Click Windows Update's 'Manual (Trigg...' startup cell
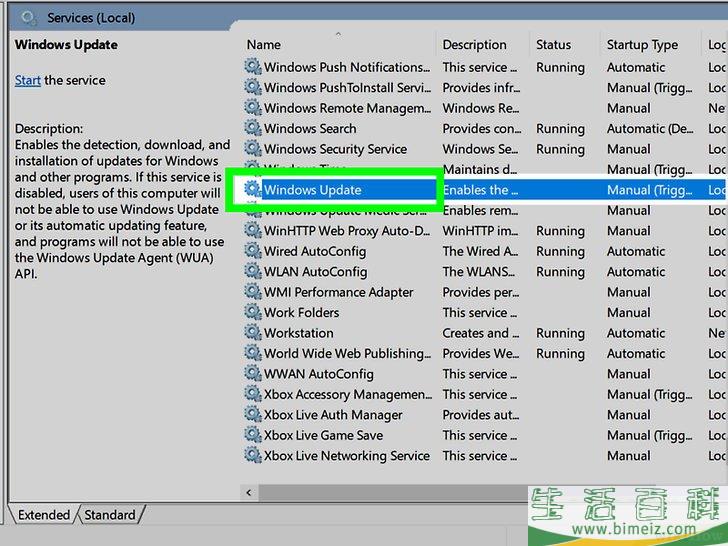Viewport: 728px width, 546px height. click(650, 190)
